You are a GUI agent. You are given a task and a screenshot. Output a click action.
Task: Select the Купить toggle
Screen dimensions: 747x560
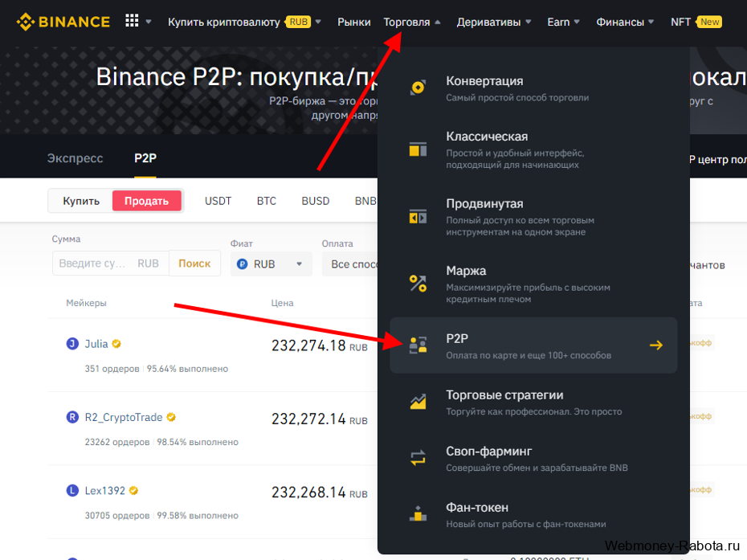coord(81,201)
